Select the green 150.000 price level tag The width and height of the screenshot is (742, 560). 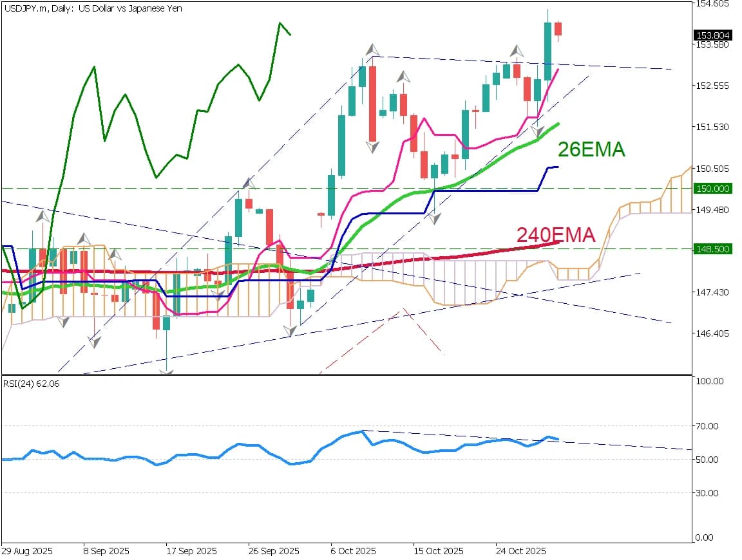(x=712, y=188)
